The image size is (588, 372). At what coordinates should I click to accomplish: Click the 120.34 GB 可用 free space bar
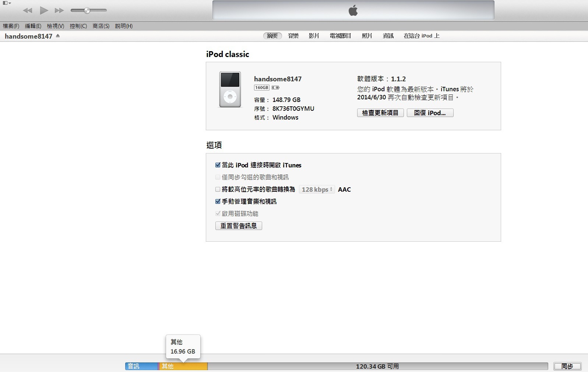pyautogui.click(x=378, y=366)
